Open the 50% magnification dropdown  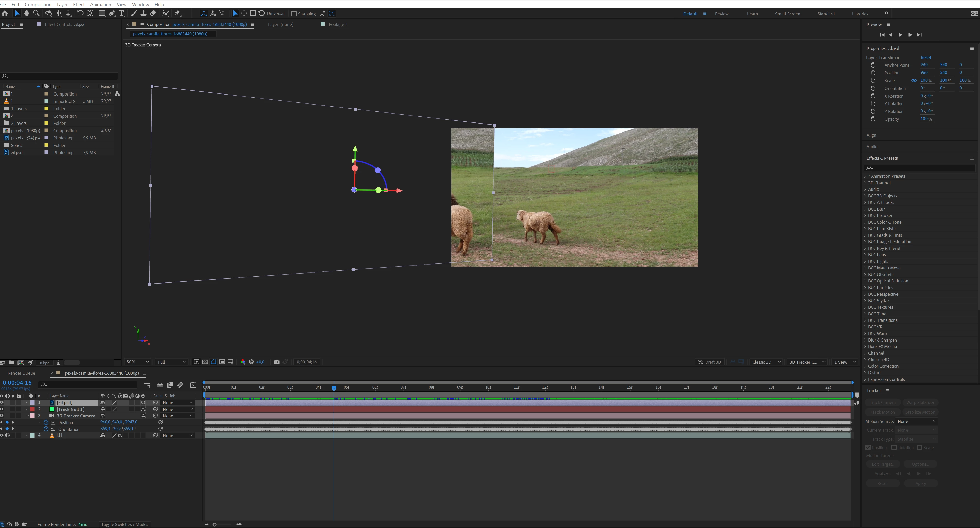click(137, 362)
